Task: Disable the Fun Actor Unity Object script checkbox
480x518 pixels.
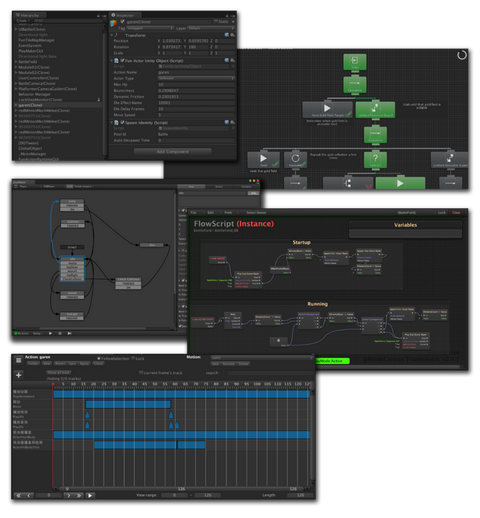Action: [122, 61]
